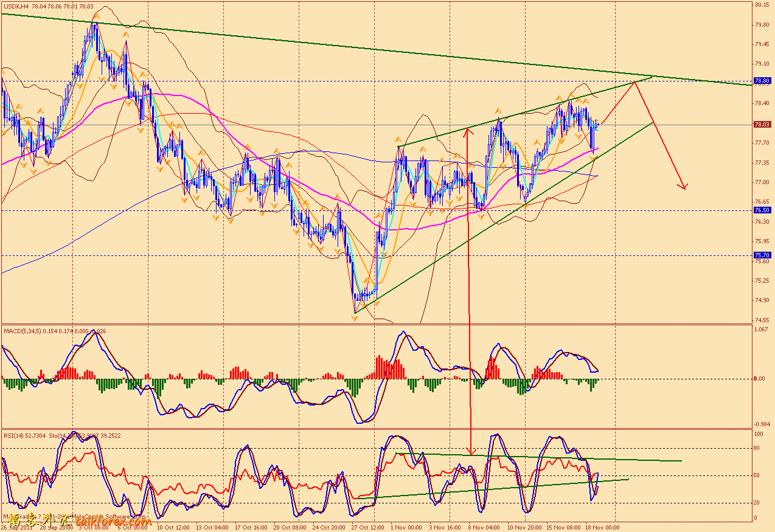The height and width of the screenshot is (532, 775).
Task: Click the 0.00 MACD scale value
Action: (760, 379)
